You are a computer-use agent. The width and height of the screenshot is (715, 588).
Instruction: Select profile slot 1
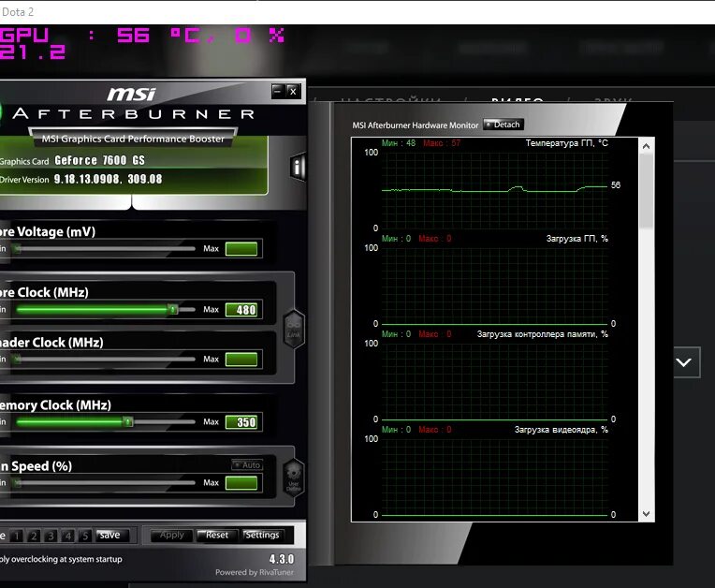[x=17, y=536]
